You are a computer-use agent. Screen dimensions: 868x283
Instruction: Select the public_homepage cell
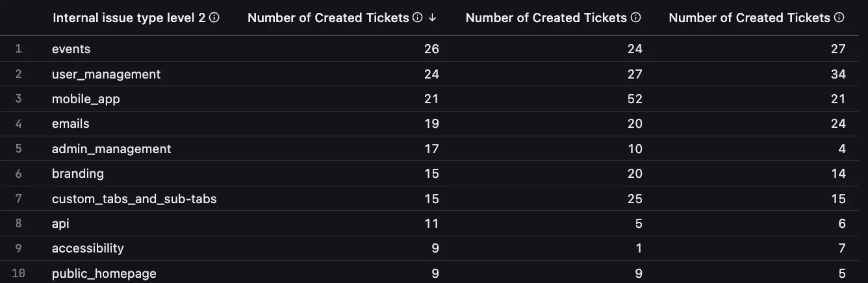pos(104,273)
